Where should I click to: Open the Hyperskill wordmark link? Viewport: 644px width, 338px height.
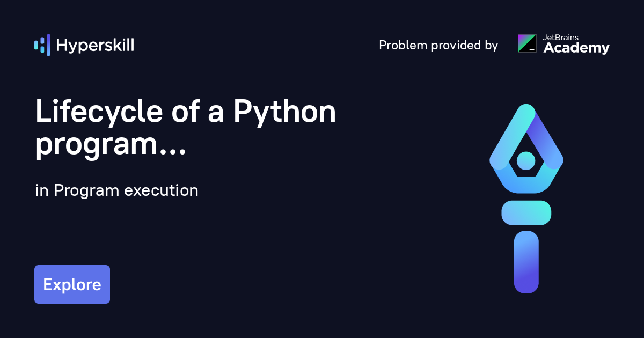(x=95, y=46)
